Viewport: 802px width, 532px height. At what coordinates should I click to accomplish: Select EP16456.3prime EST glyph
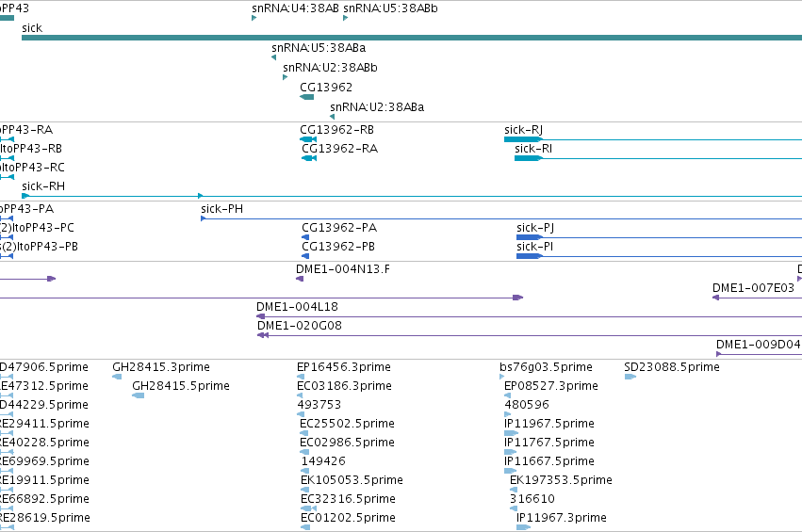(x=301, y=378)
